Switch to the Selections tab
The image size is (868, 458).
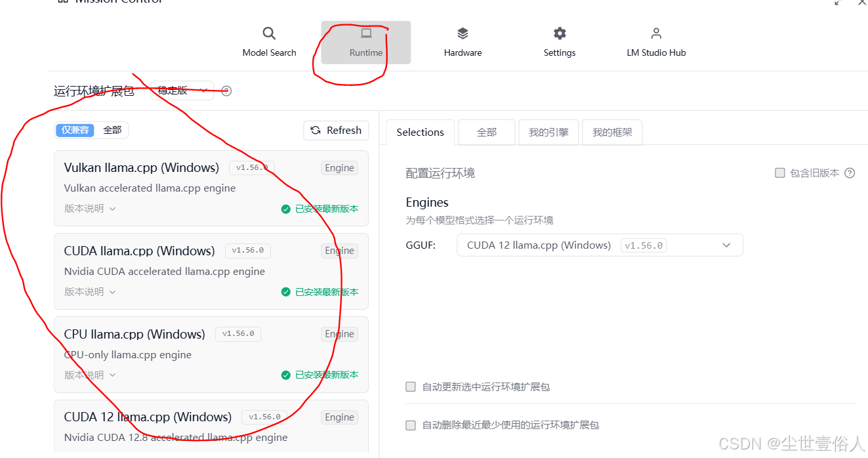tap(420, 132)
